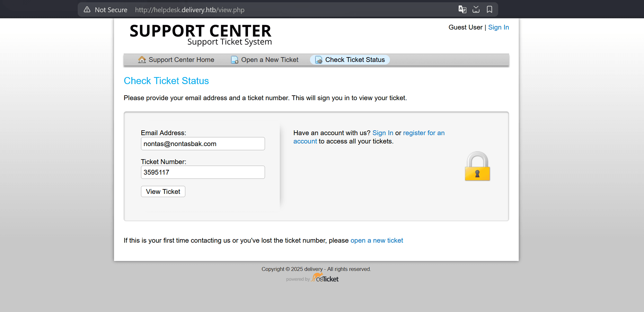Image resolution: width=644 pixels, height=312 pixels.
Task: Click the new ticket document icon
Action: pyautogui.click(x=234, y=60)
